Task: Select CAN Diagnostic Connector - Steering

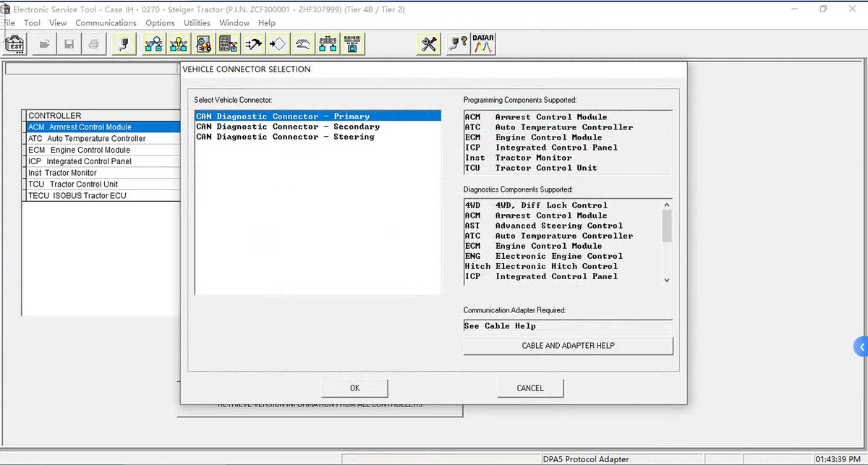Action: point(285,137)
